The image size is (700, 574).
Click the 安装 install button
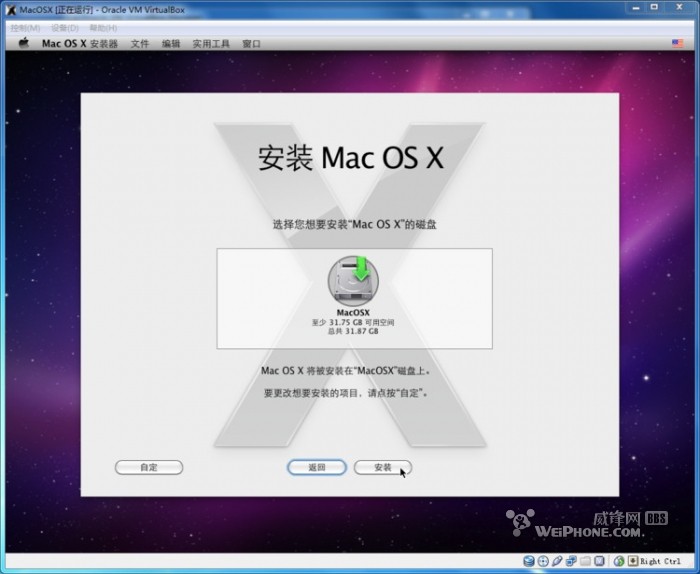(383, 467)
